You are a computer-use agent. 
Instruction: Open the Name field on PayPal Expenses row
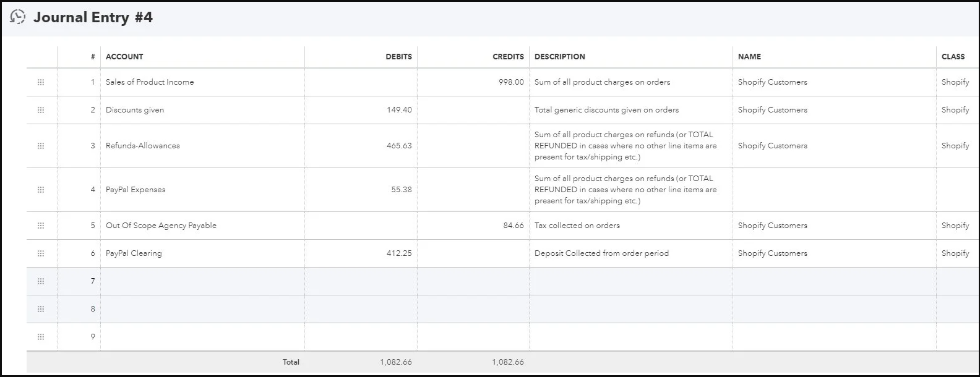834,190
